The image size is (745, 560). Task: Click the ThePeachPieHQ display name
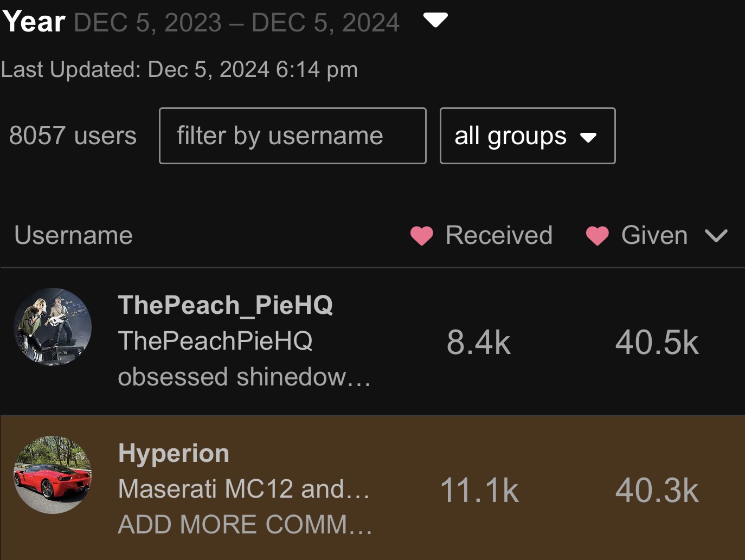(215, 341)
